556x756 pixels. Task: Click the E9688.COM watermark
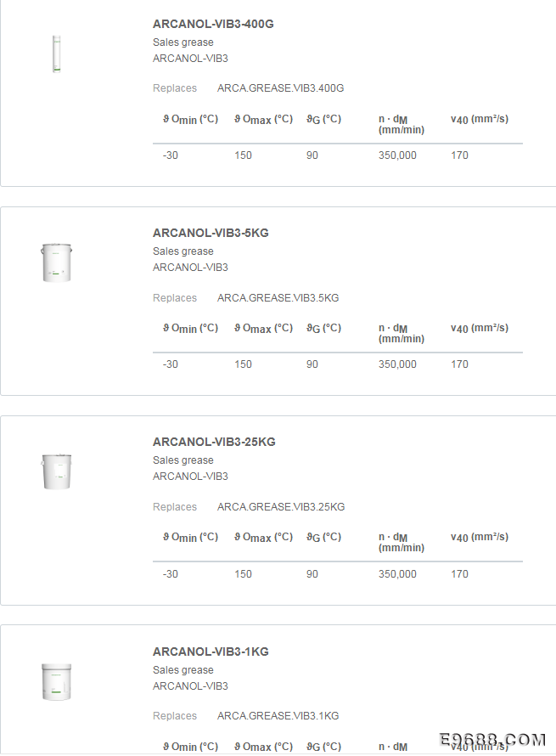coord(492,740)
